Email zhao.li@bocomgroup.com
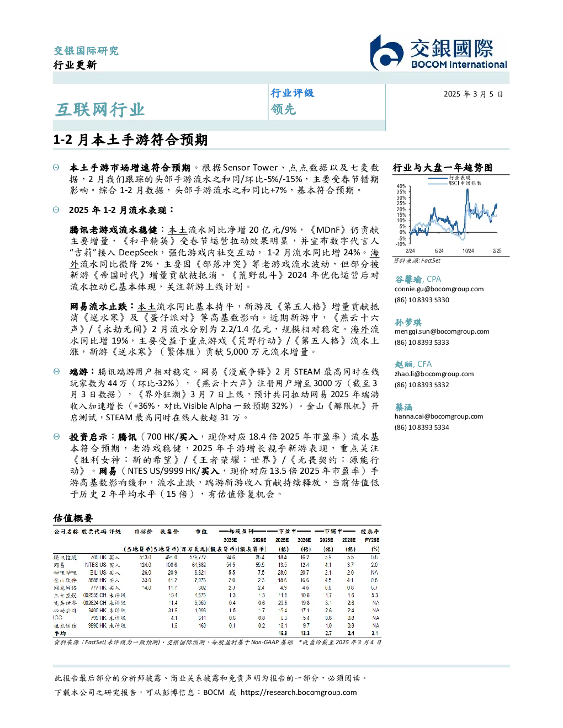 point(434,374)
